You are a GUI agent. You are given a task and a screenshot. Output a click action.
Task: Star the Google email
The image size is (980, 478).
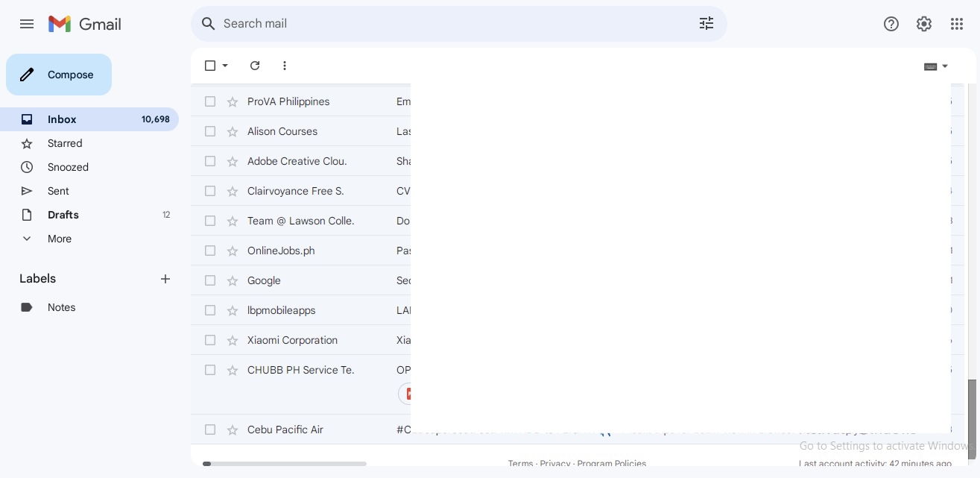pyautogui.click(x=233, y=280)
